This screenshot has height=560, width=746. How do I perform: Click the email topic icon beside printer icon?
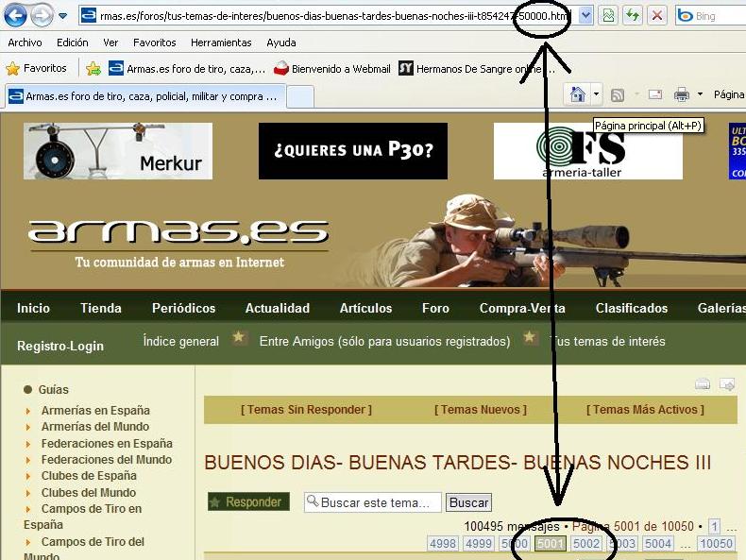pos(727,384)
